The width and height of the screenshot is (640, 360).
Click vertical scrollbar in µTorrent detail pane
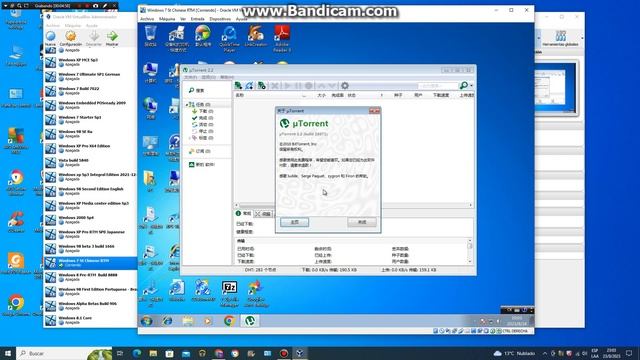click(x=470, y=251)
